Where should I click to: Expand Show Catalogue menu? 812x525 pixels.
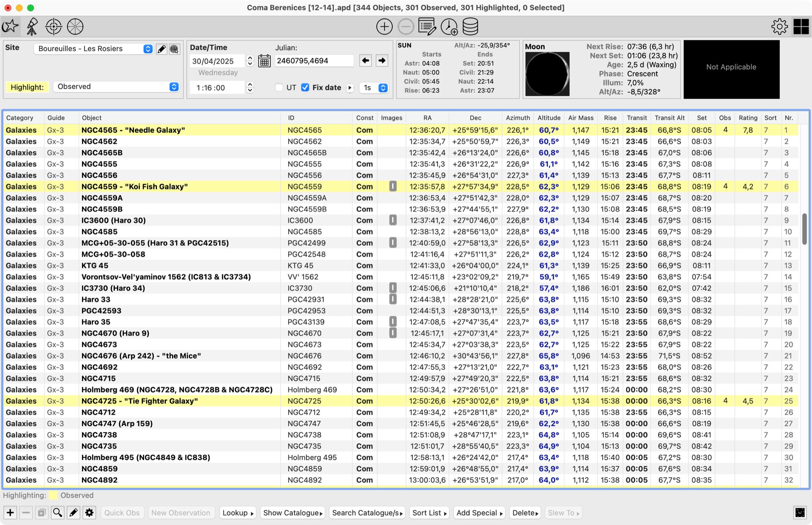point(293,513)
